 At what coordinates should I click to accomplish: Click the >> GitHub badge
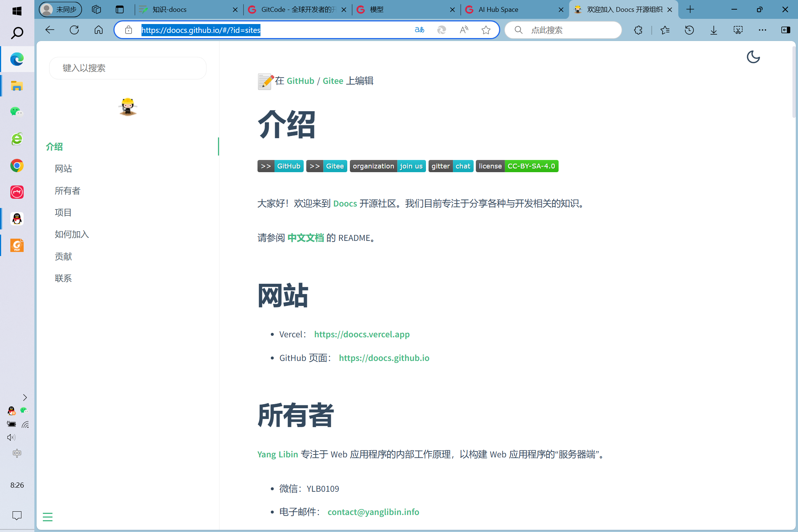[x=281, y=166]
